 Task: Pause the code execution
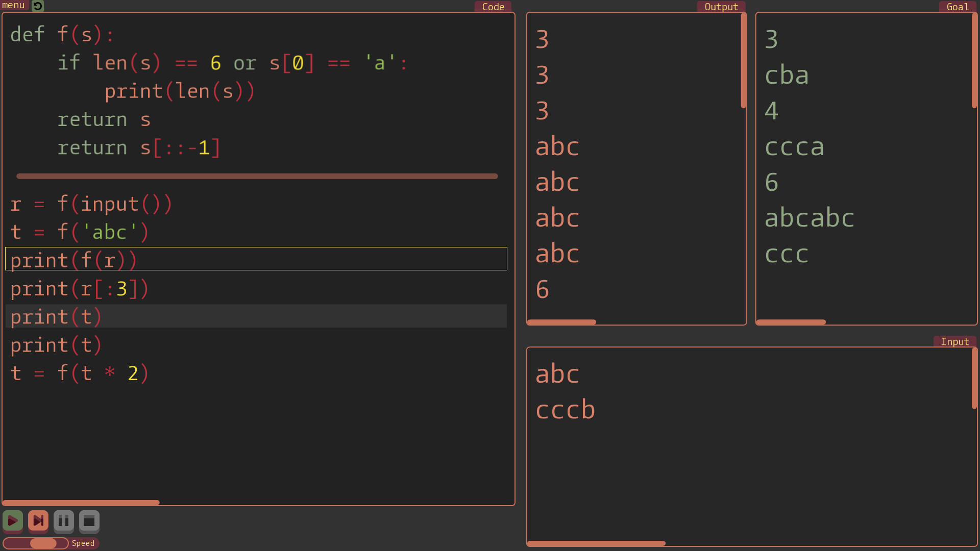[64, 521]
